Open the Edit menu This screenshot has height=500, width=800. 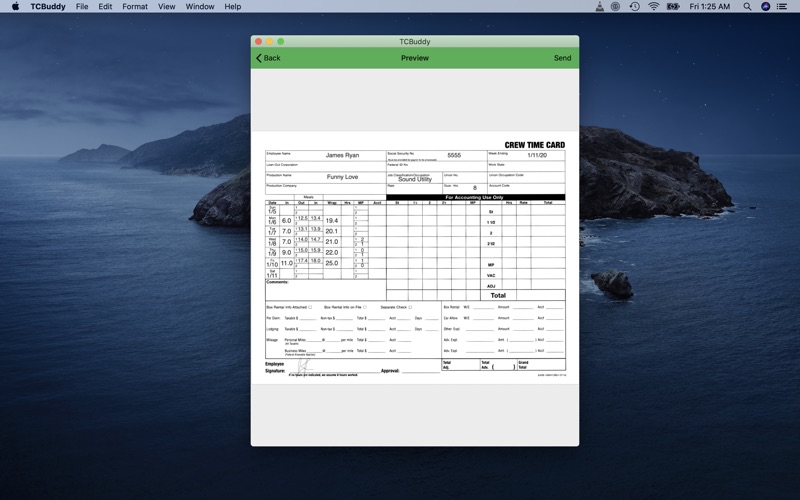105,7
